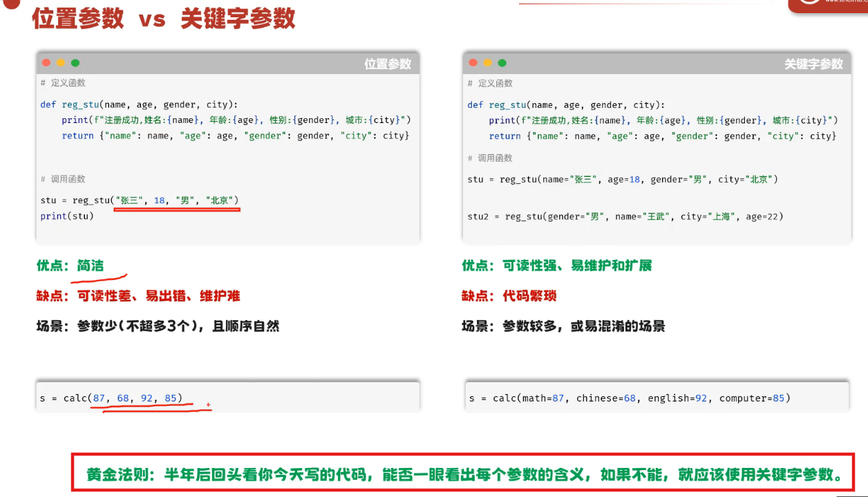The image size is (868, 497).
Task: Click the line stu2 = reg_stu(gender="男"...)
Action: pos(625,216)
